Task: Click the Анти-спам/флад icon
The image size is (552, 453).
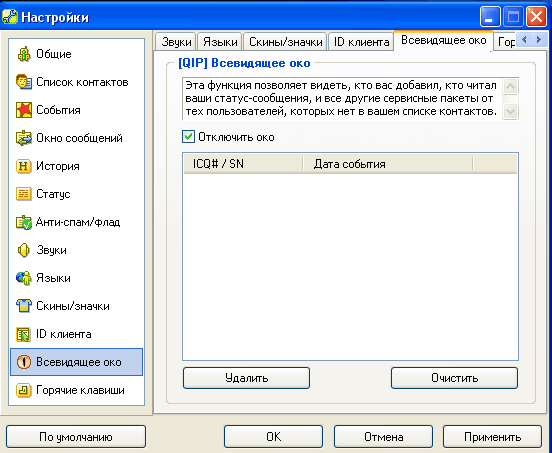Action: point(24,222)
